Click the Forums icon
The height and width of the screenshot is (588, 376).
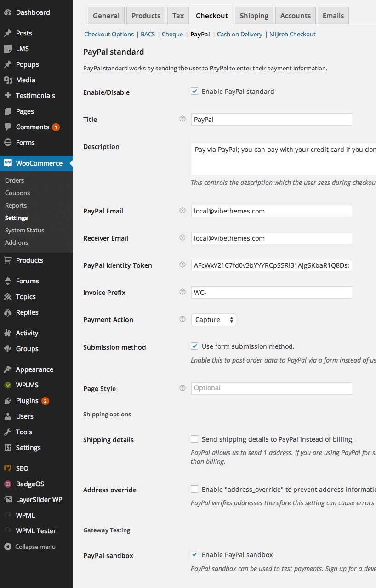8,281
